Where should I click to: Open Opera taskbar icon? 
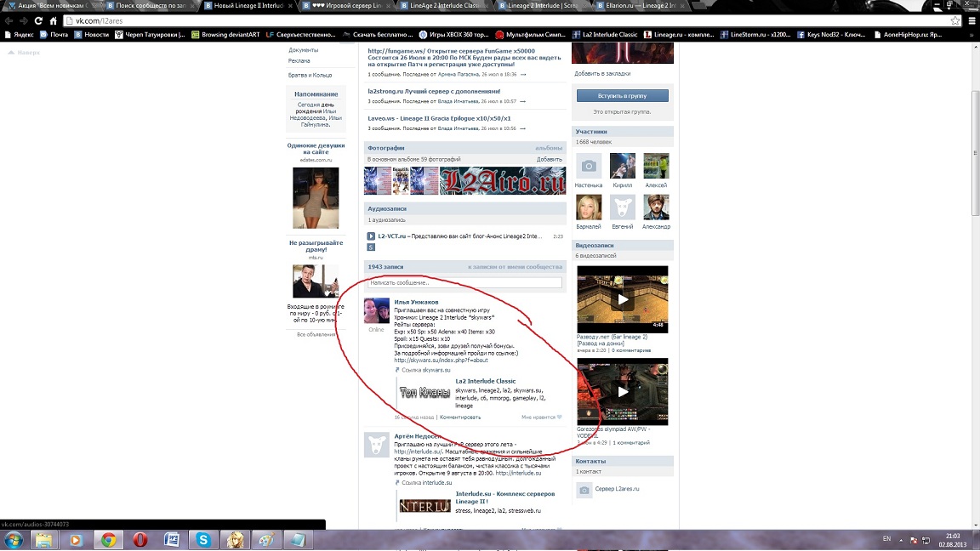click(140, 540)
